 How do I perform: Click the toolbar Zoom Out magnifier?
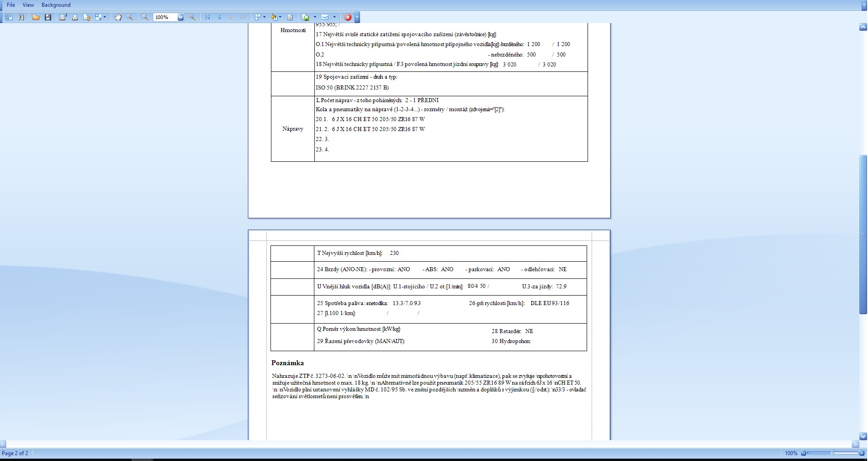click(145, 17)
